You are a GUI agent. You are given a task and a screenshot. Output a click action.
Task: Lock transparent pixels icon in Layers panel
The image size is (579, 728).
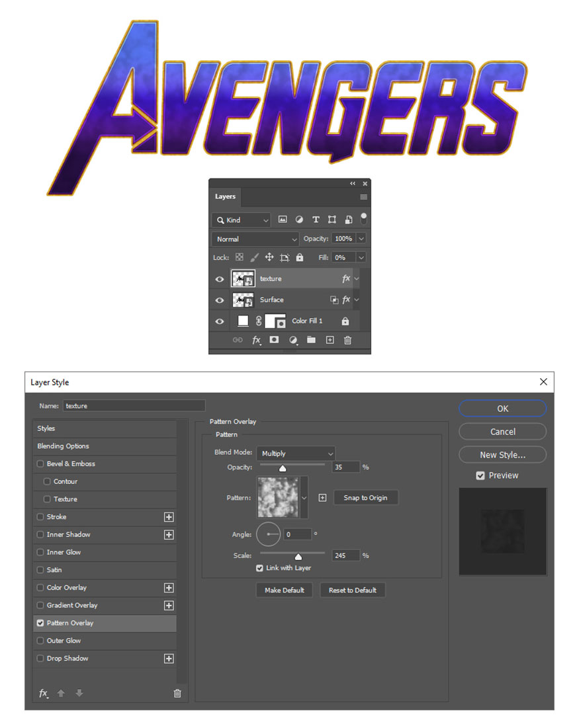click(x=240, y=257)
